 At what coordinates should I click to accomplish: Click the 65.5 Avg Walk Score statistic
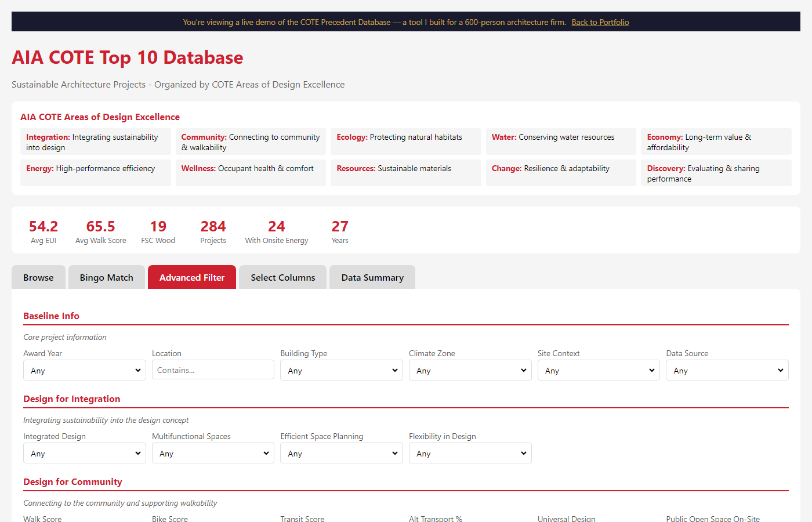[x=101, y=231]
